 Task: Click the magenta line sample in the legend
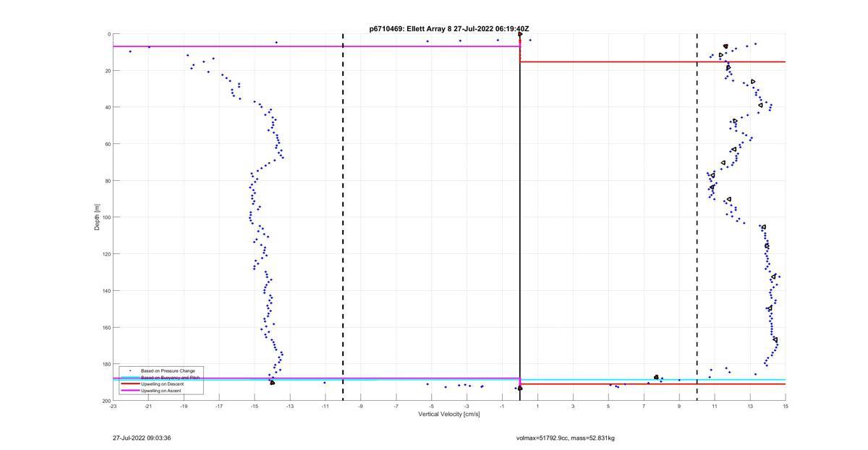(130, 391)
